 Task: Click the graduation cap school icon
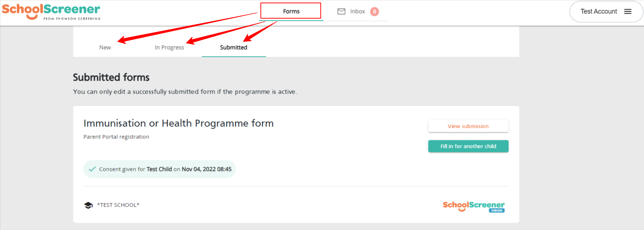(88, 205)
